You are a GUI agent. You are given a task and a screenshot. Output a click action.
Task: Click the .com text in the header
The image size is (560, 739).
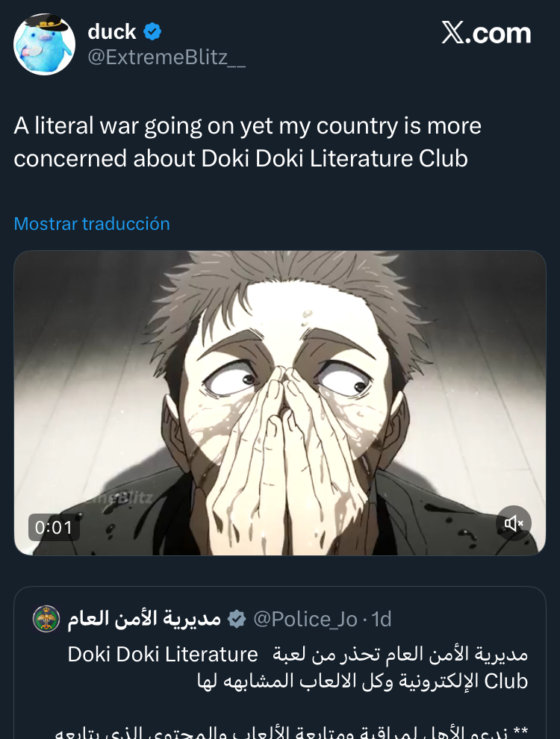[x=498, y=33]
